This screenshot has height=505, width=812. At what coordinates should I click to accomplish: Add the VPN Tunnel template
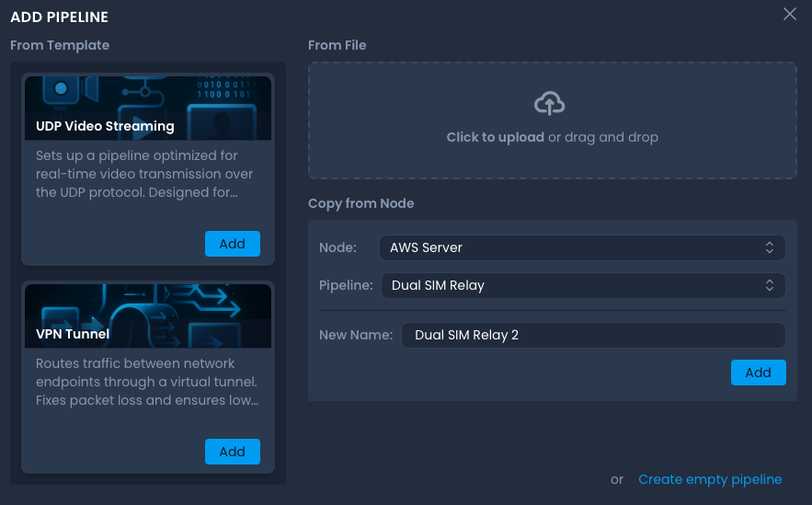[232, 452]
